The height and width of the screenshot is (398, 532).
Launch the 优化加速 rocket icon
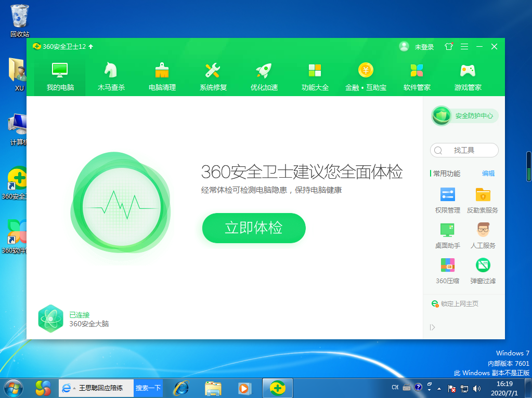(264, 71)
